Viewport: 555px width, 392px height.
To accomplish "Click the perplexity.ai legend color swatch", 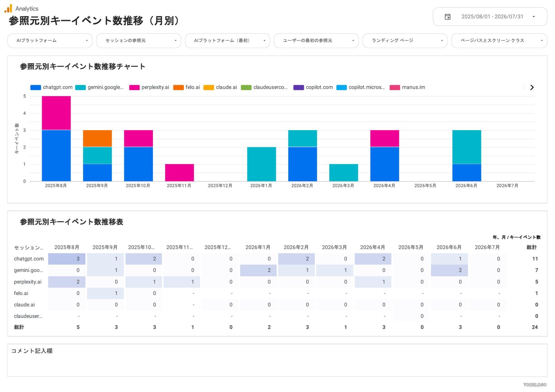I will coord(134,87).
